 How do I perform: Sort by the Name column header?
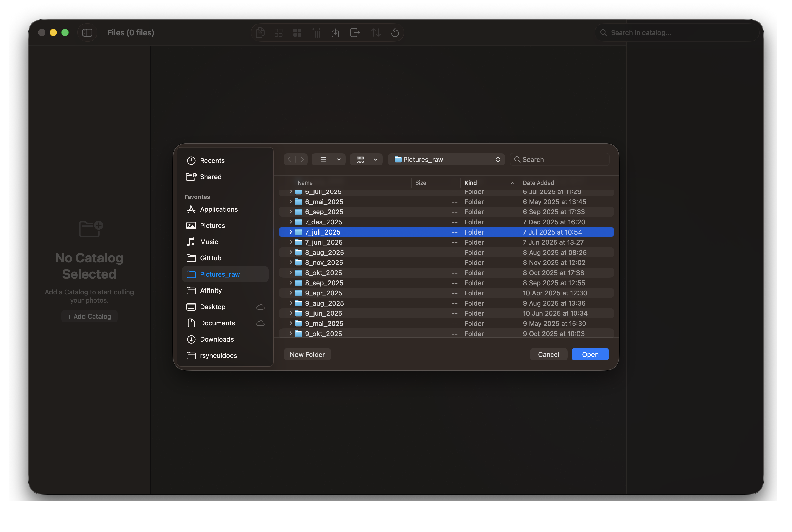click(305, 182)
